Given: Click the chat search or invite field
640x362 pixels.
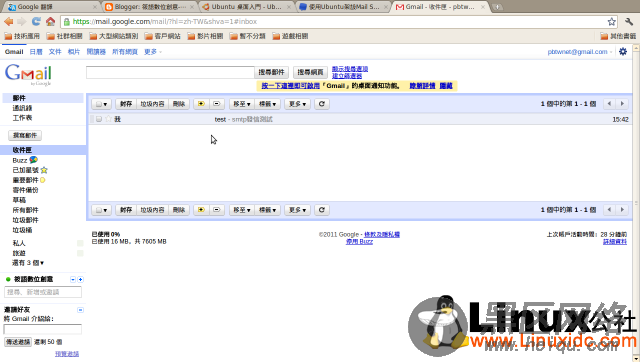Looking at the screenshot, I should (43, 292).
